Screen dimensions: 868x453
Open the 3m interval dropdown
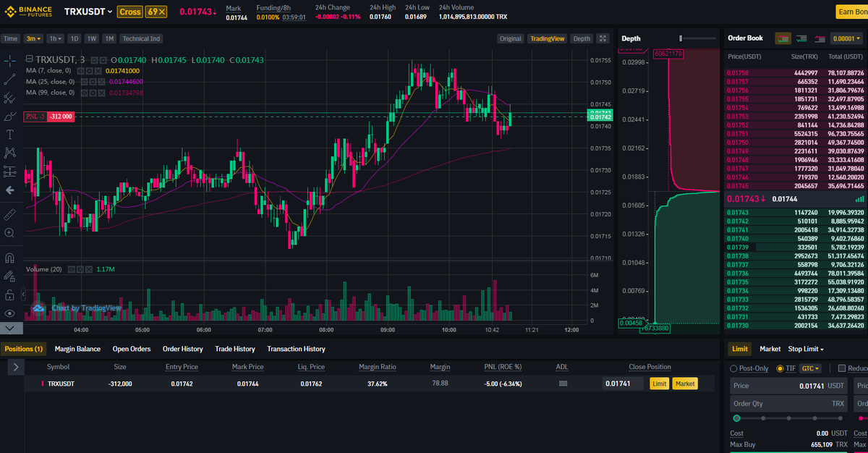33,38
